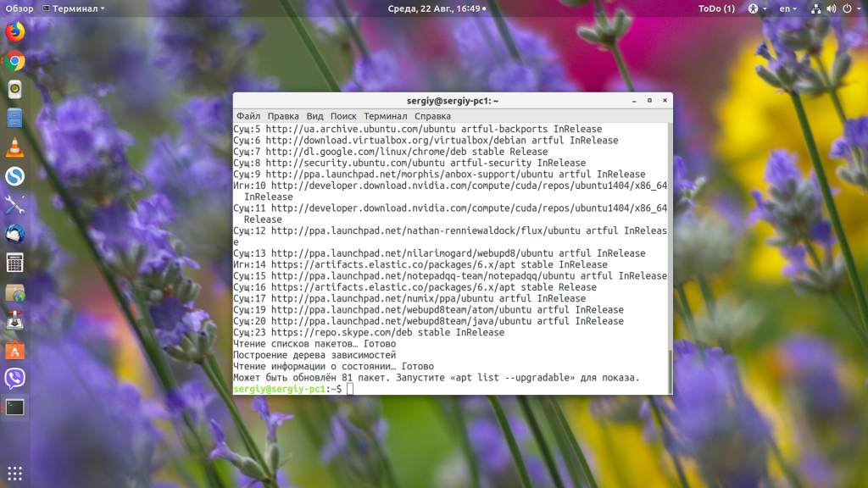Image resolution: width=868 pixels, height=488 pixels.
Task: Open the volume indicator in top bar
Action: (832, 8)
